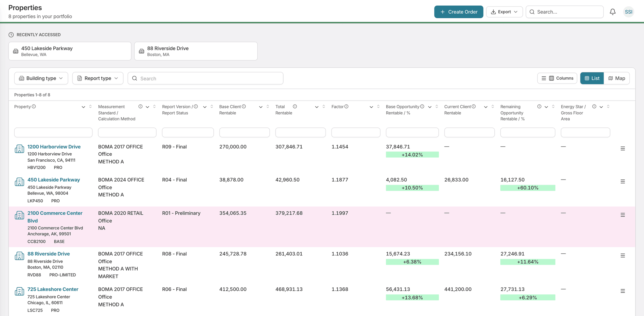The height and width of the screenshot is (316, 644).
Task: Click the Energy Star filter input
Action: tap(585, 132)
